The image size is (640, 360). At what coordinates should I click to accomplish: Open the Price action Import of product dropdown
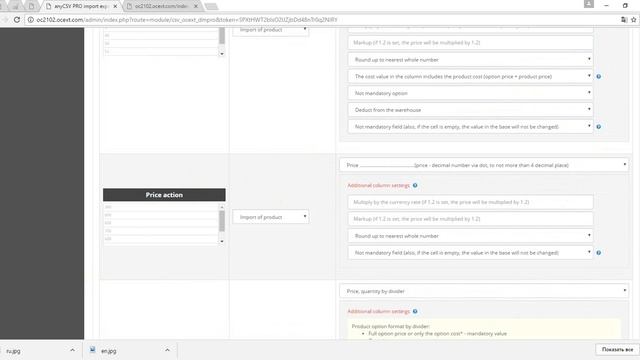pyautogui.click(x=270, y=217)
